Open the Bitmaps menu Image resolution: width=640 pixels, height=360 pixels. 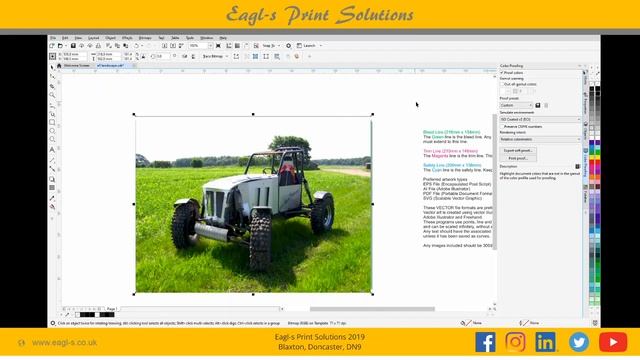click(x=145, y=38)
